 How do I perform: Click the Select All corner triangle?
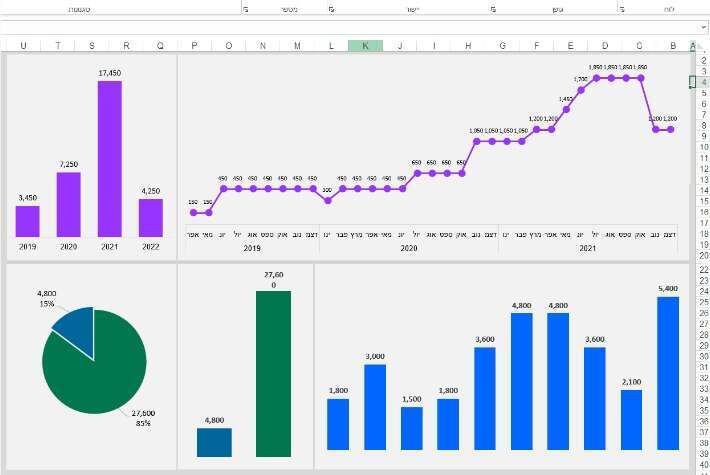click(702, 45)
